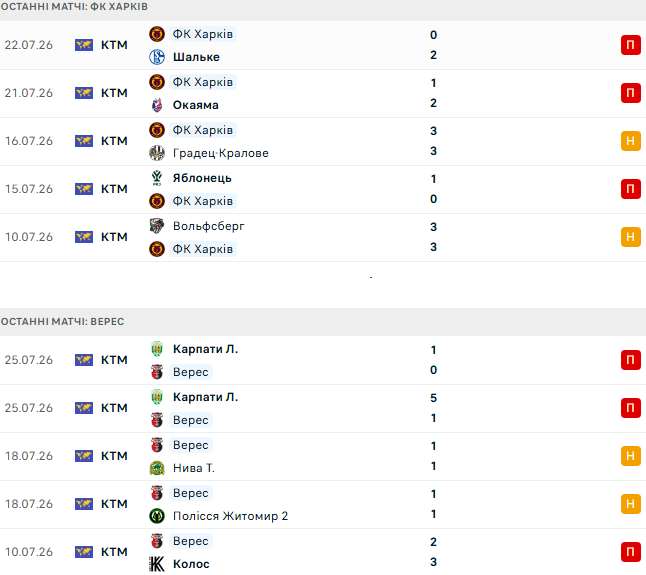This screenshot has width=646, height=575.
Task: Click the red П badge for Шальке match
Action: click(630, 45)
